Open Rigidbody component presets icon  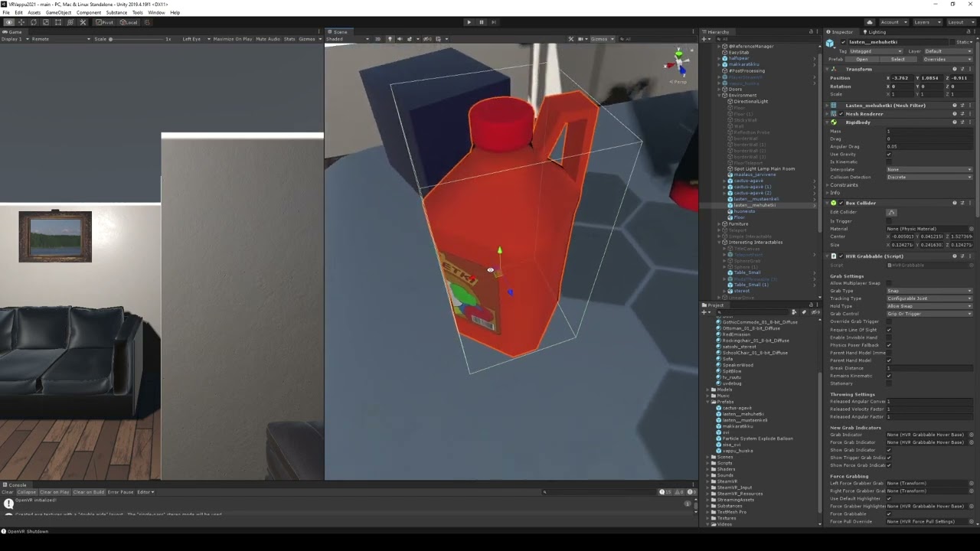pyautogui.click(x=962, y=122)
